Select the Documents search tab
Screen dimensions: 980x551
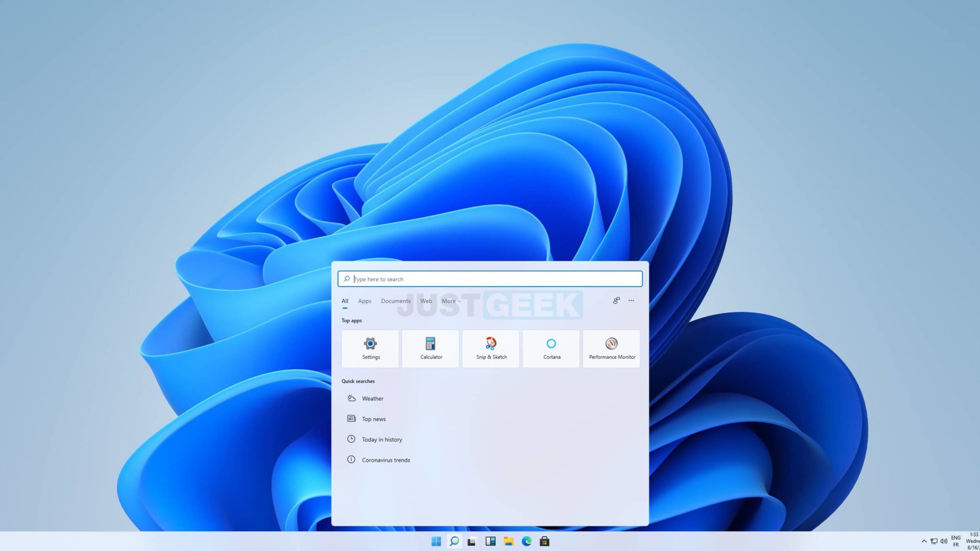pos(395,300)
